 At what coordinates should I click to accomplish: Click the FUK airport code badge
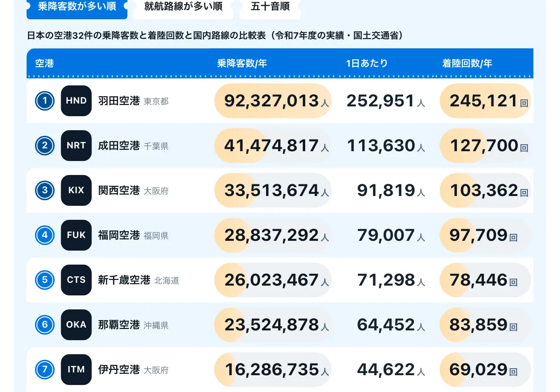(76, 235)
